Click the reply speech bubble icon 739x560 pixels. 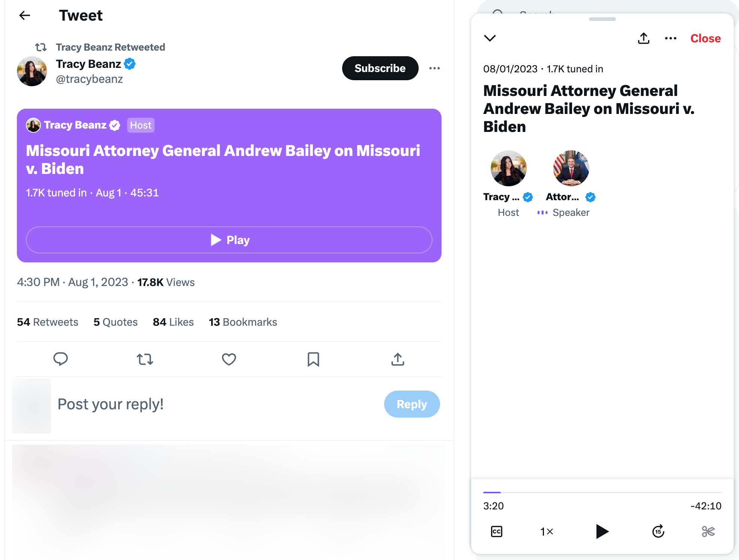[x=60, y=359]
